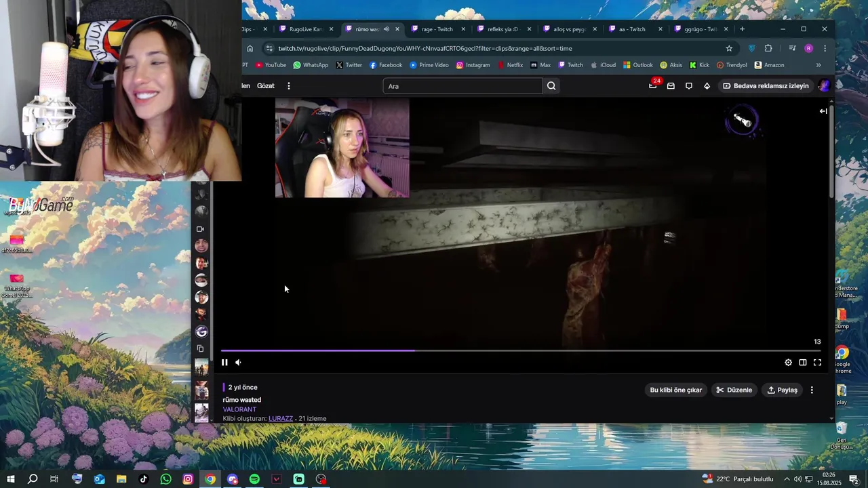
Task: Open the VALORANT game category link
Action: pyautogui.click(x=239, y=409)
